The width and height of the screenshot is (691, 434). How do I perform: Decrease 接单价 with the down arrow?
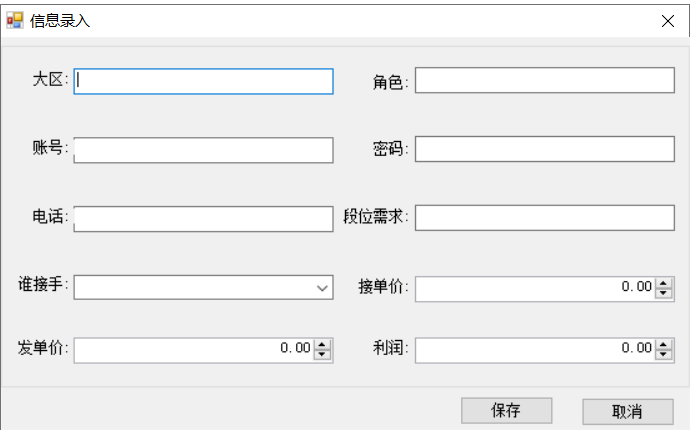click(664, 293)
